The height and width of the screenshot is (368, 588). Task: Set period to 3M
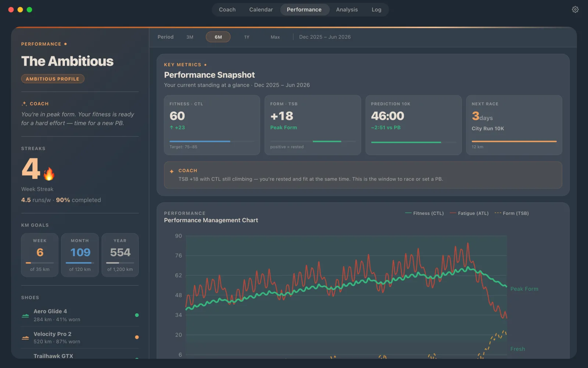[190, 37]
